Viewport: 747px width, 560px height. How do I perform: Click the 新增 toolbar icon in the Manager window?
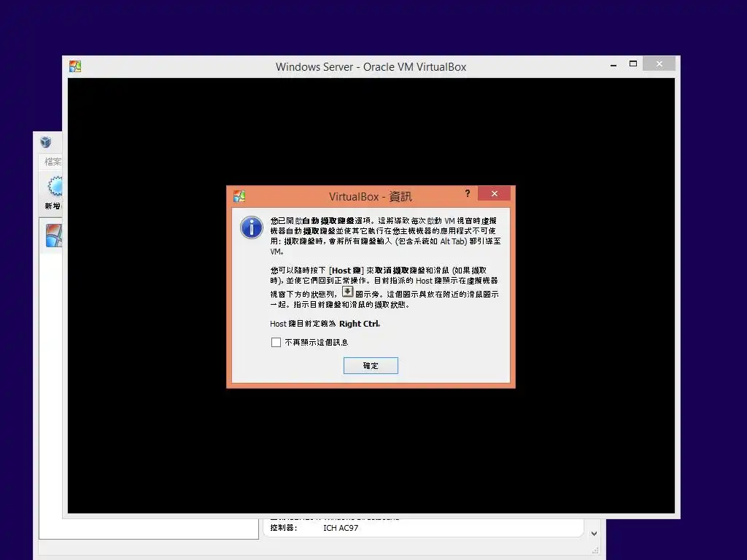(54, 187)
